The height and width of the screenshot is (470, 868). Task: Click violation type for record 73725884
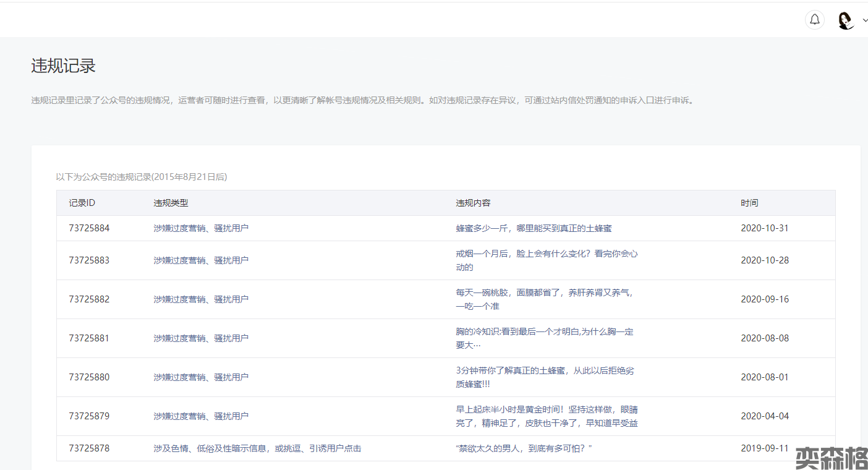tap(201, 228)
